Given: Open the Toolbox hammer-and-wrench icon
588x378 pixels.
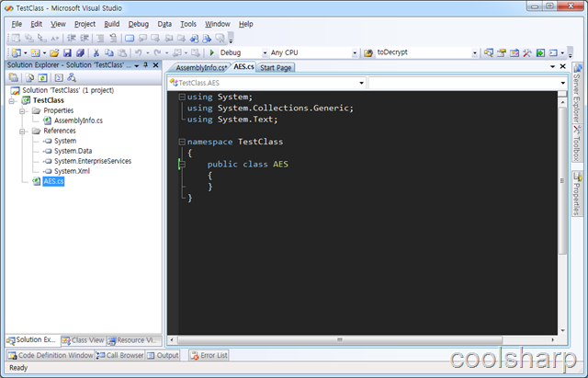Looking at the screenshot, I should [526, 53].
